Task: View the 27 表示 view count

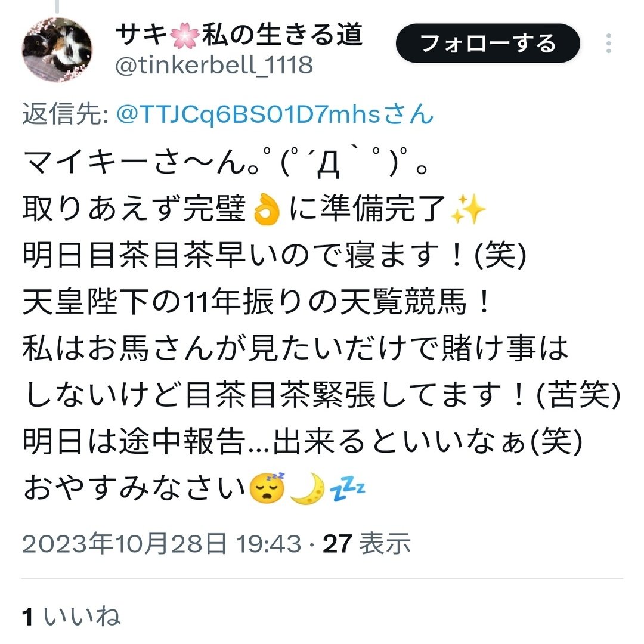Action: [366, 543]
